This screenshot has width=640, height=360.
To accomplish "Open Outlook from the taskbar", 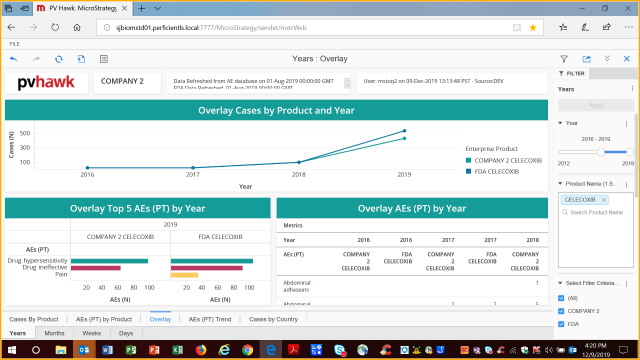I will 84,350.
